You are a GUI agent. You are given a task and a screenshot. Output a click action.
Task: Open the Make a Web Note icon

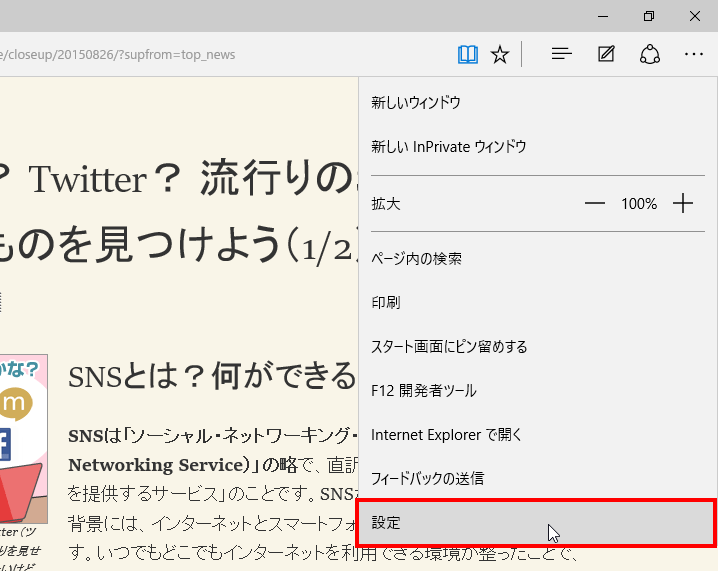[606, 54]
